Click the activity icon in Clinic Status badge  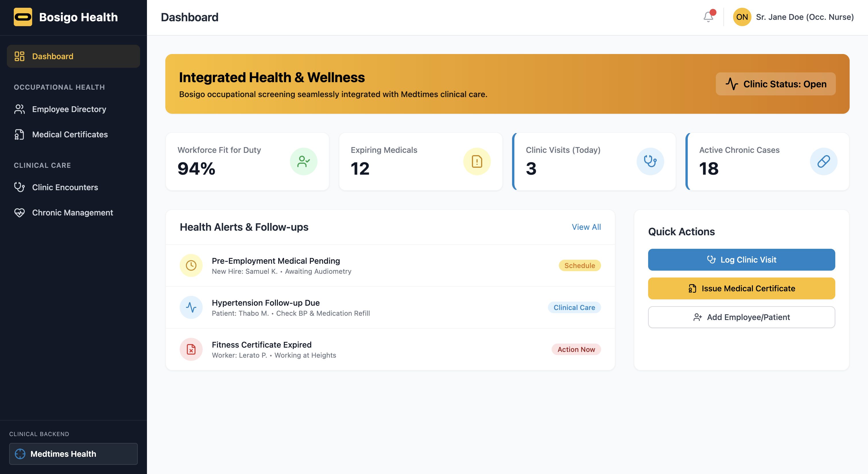pyautogui.click(x=732, y=84)
